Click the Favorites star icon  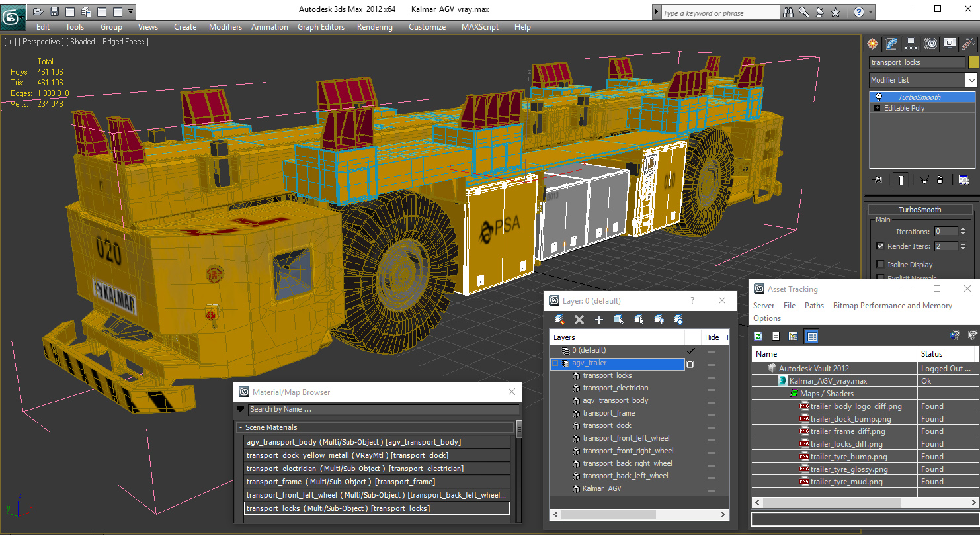pyautogui.click(x=836, y=12)
